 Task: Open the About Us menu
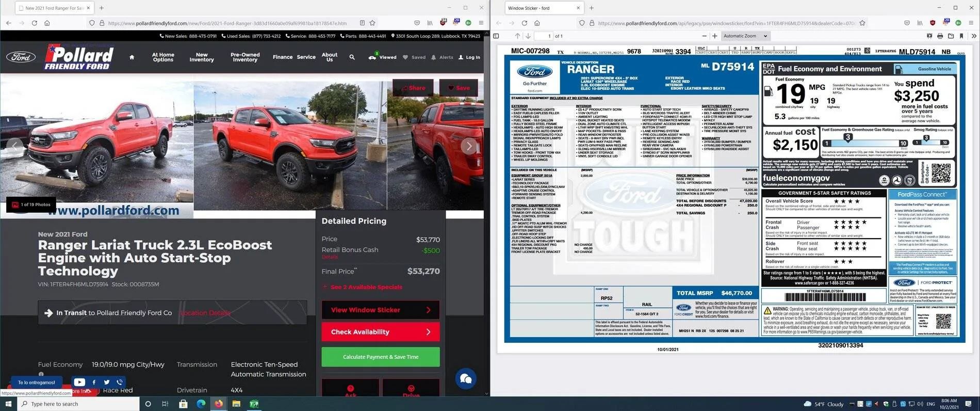[330, 57]
